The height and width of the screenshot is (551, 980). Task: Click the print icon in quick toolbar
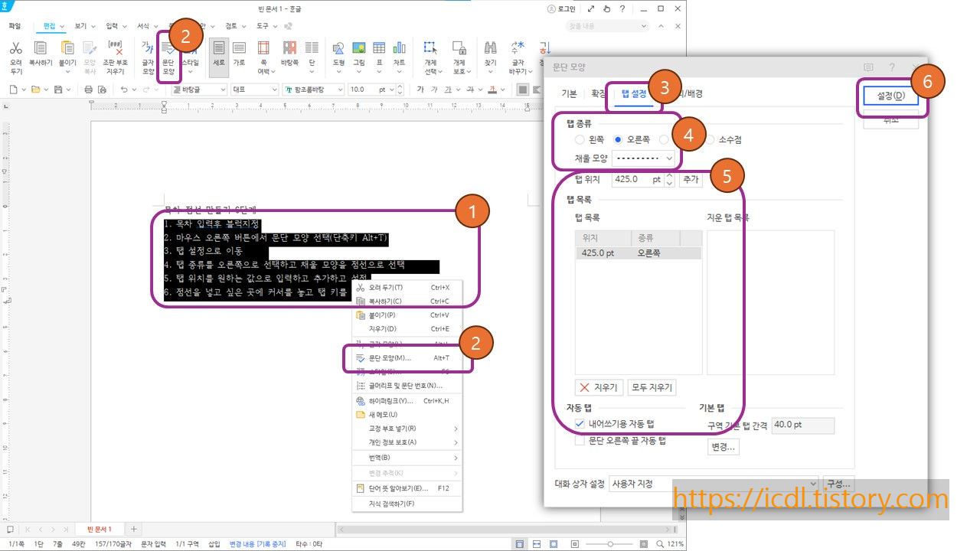coord(89,90)
